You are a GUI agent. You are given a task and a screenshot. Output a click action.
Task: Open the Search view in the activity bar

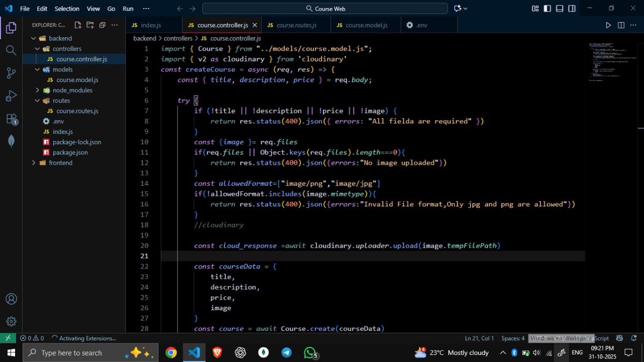[x=11, y=50]
